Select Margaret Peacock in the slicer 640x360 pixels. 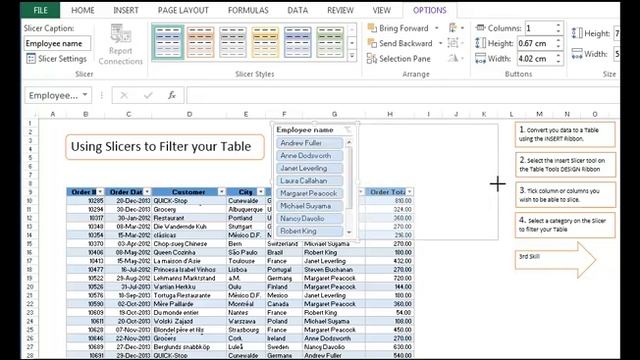click(309, 193)
